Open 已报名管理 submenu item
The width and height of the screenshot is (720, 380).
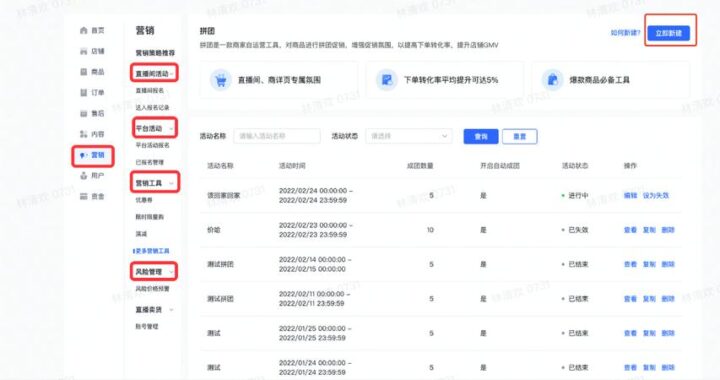(x=150, y=162)
